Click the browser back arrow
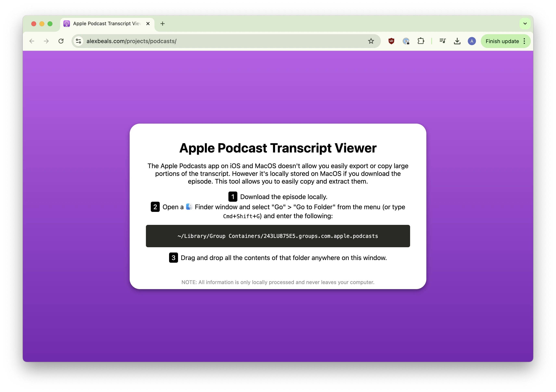Image resolution: width=556 pixels, height=392 pixels. pyautogui.click(x=32, y=41)
